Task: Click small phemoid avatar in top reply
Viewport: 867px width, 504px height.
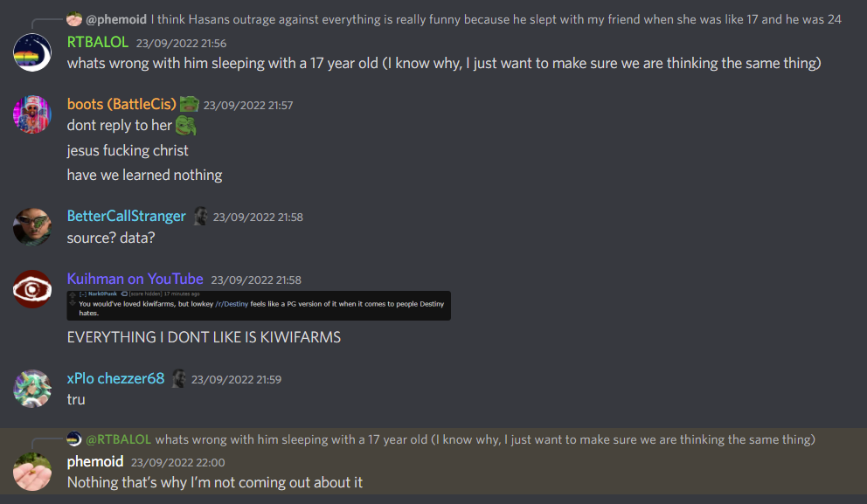Action: coord(74,19)
